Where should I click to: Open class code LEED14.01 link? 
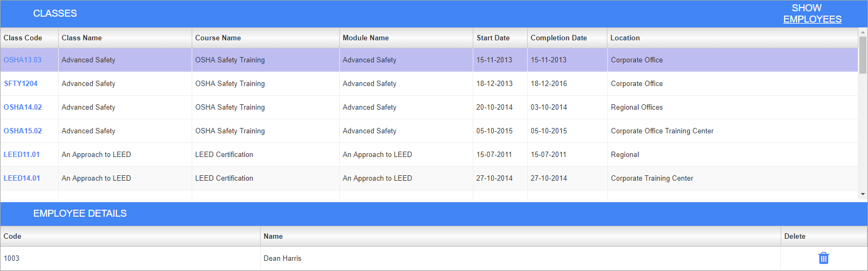(x=22, y=179)
